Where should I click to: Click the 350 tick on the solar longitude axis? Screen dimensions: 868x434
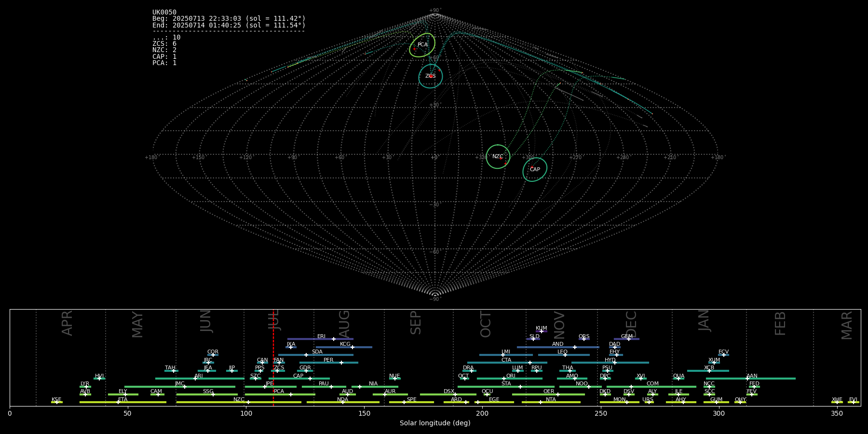[x=837, y=413]
